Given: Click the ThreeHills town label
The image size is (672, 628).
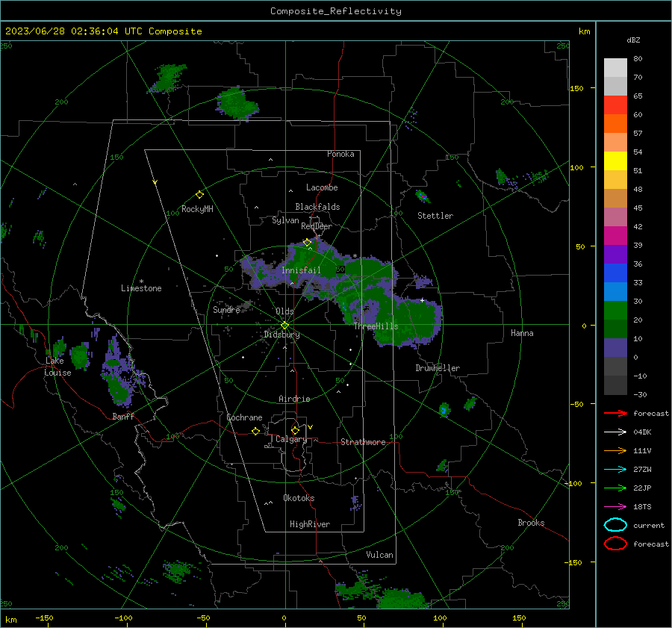Looking at the screenshot, I should pyautogui.click(x=376, y=326).
